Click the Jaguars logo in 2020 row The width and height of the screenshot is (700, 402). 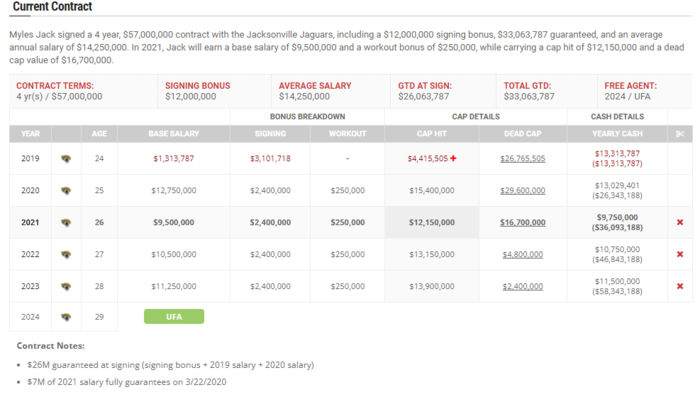point(66,191)
